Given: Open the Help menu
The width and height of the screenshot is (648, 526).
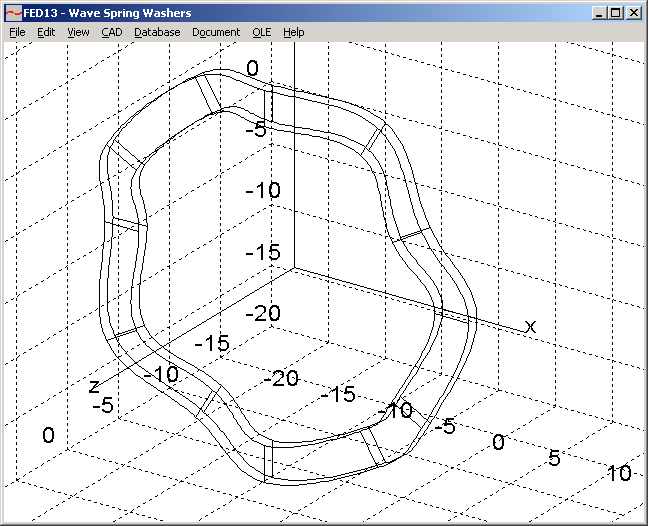Looking at the screenshot, I should [x=293, y=32].
